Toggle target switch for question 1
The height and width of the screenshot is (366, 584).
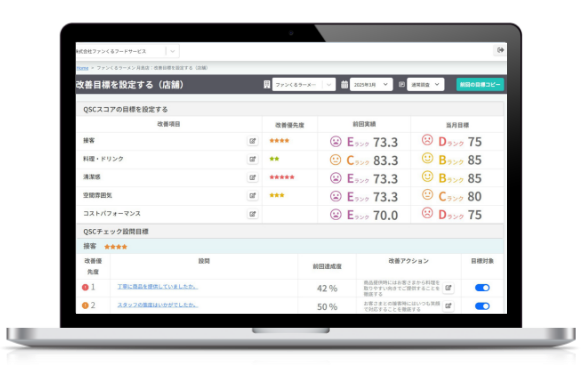pos(482,287)
